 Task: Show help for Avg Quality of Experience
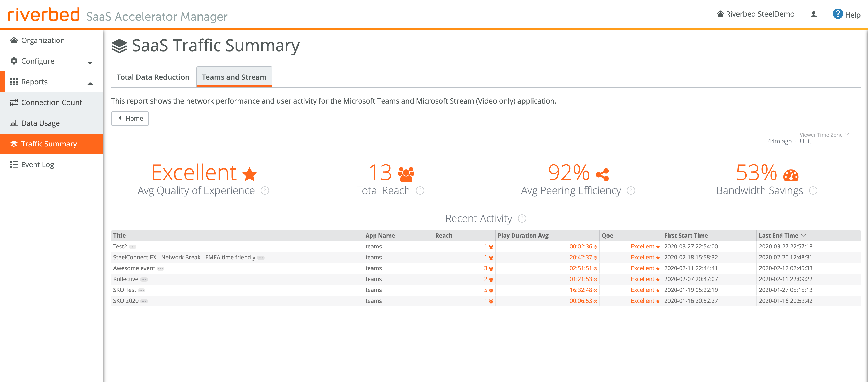[x=265, y=191]
